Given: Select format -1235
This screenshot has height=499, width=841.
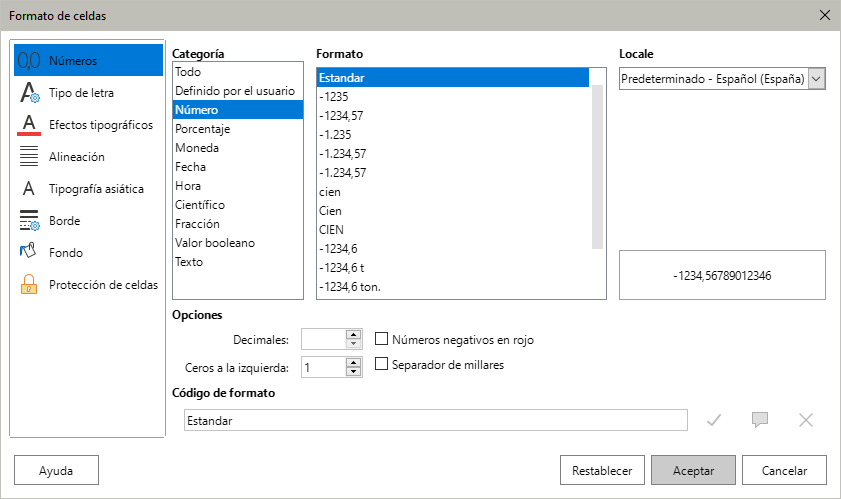Looking at the screenshot, I should point(453,97).
